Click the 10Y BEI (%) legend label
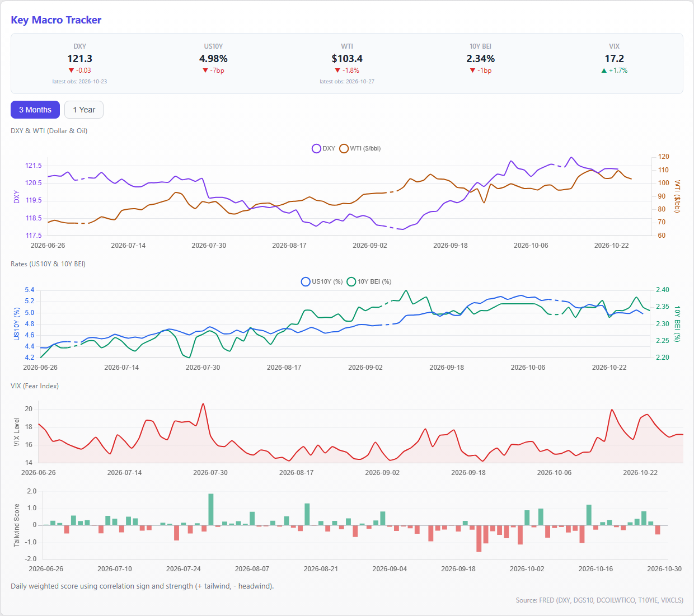Screen dimensions: 694x616 coord(374,281)
